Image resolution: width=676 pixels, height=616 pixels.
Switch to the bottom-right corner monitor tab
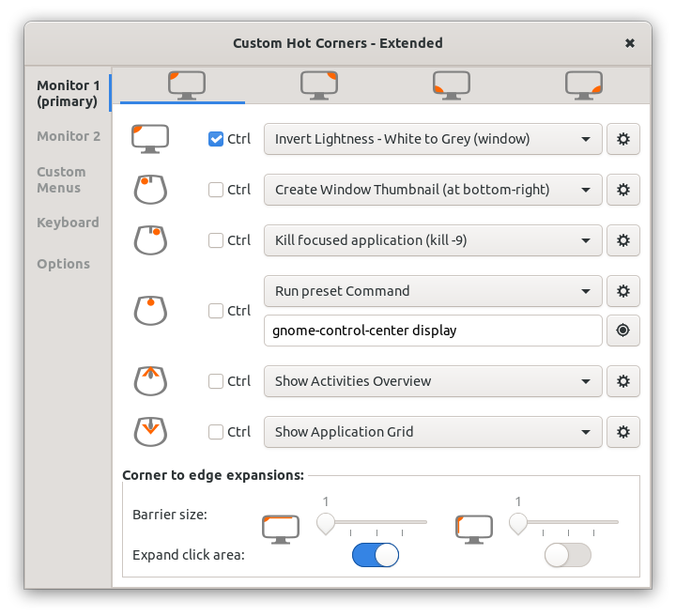point(584,85)
